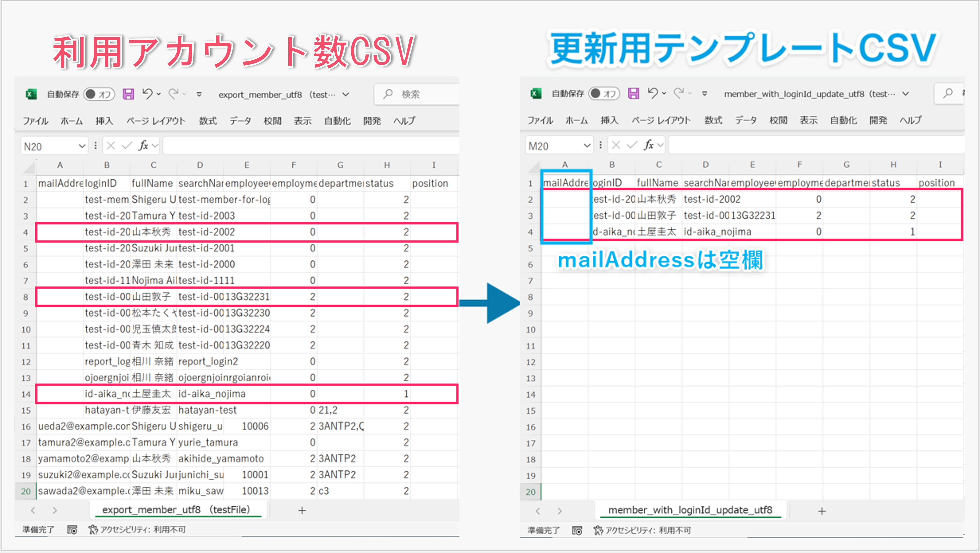Viewport: 980px width, 553px height.
Task: Add a new sheet in the right window
Action: point(822,511)
